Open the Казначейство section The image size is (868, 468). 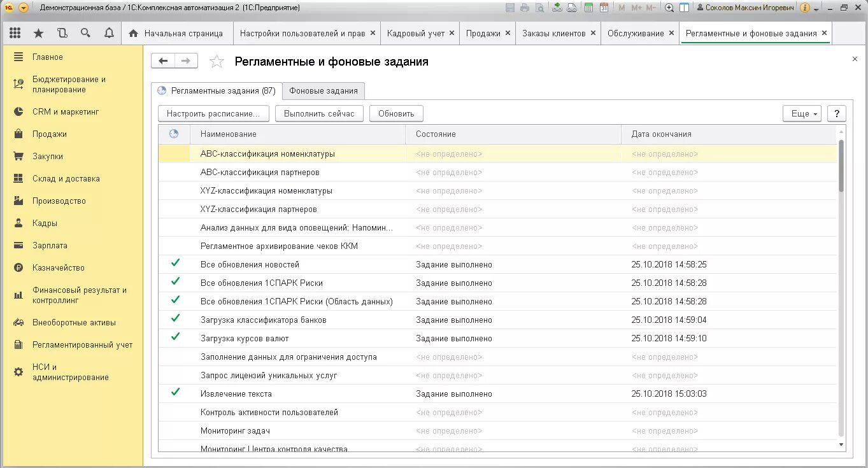[59, 267]
